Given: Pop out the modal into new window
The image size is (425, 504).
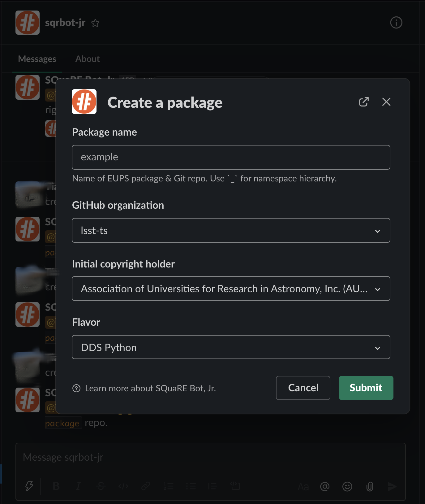Looking at the screenshot, I should [x=364, y=102].
